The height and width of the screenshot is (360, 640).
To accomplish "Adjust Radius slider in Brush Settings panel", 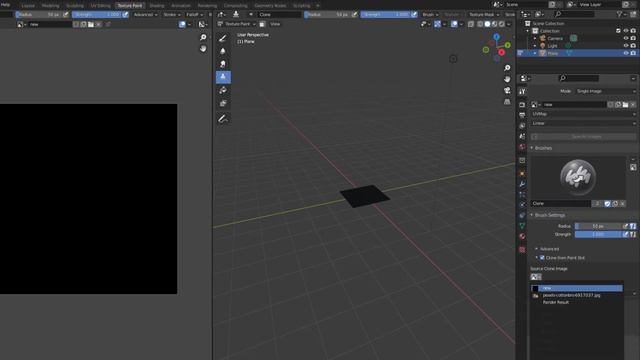I will (x=598, y=226).
